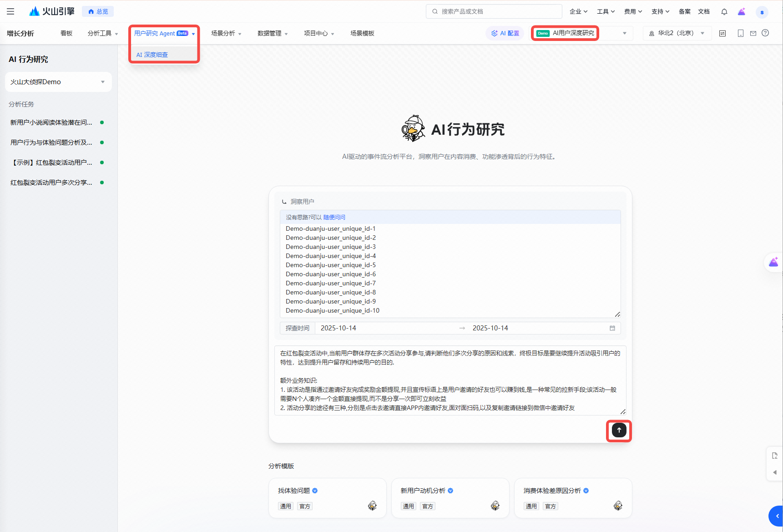Click the 搜索产品或文档 search field

point(494,11)
